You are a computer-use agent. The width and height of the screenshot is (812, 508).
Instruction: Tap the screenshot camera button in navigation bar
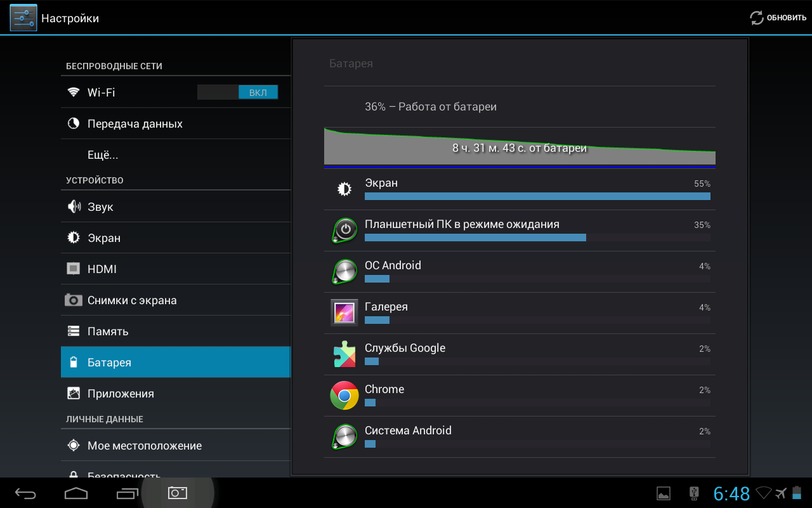pyautogui.click(x=177, y=492)
